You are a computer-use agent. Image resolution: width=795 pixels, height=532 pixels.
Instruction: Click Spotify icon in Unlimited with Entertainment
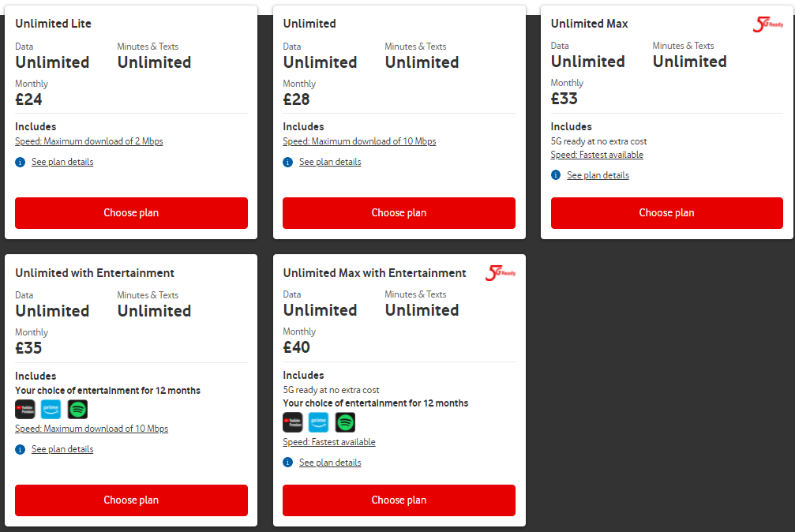click(77, 409)
